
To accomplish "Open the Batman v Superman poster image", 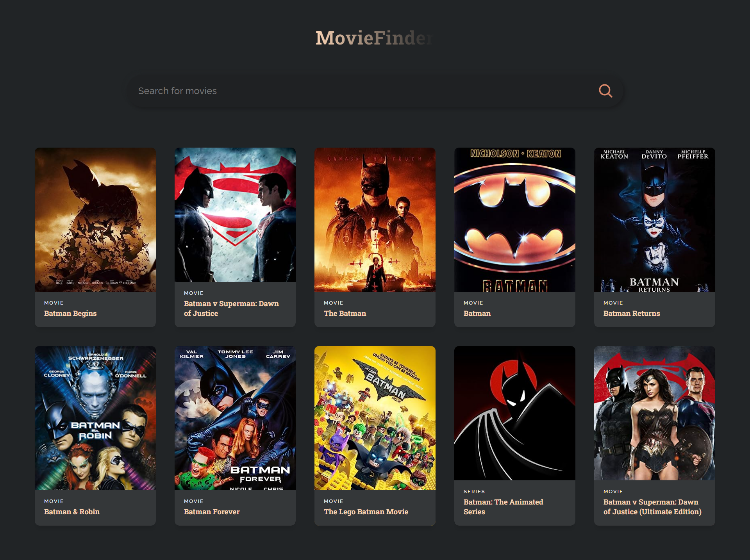I will pos(235,215).
